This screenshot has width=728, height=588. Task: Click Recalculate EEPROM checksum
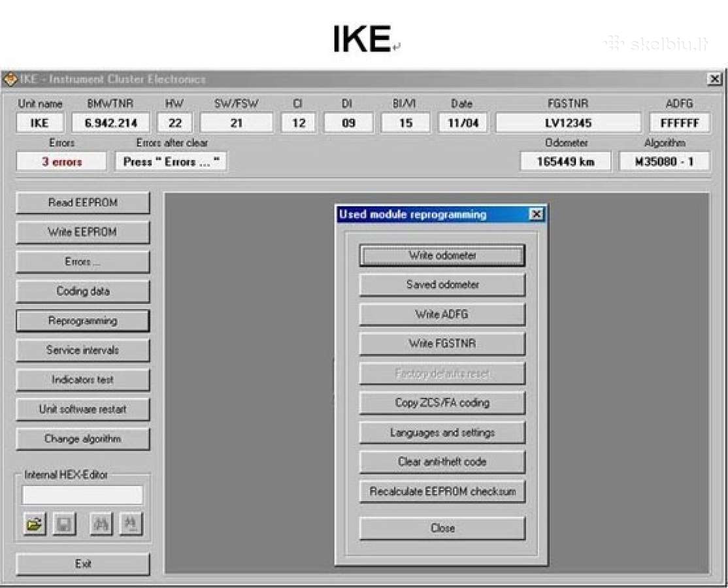pos(442,491)
